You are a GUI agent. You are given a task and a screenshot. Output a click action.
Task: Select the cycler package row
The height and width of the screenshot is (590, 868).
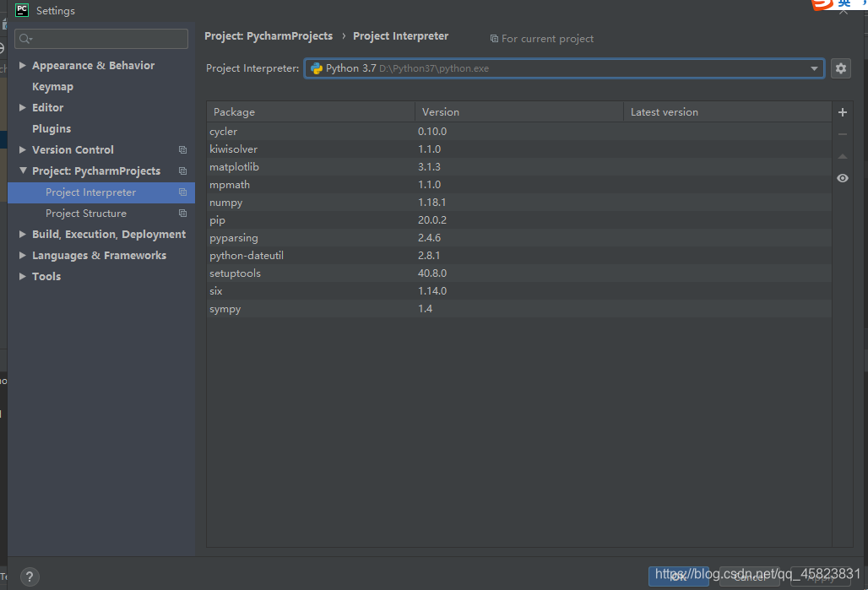click(519, 131)
